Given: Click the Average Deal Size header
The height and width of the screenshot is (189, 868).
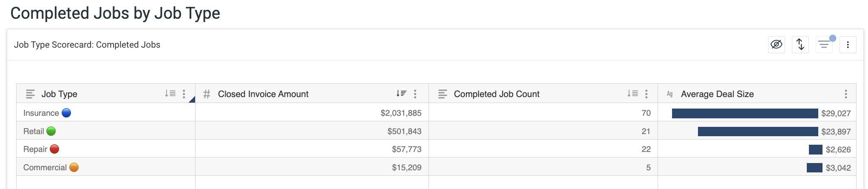Looking at the screenshot, I should pos(717,94).
